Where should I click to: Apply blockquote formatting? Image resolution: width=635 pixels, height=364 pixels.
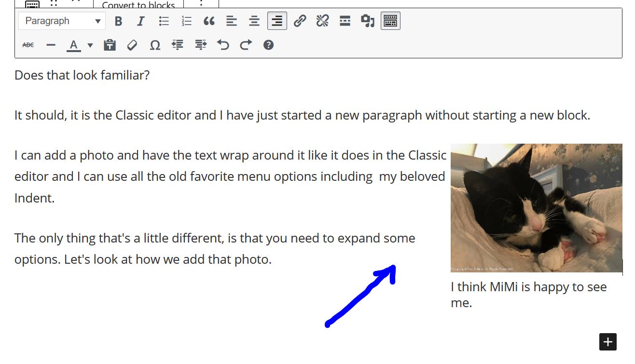click(x=209, y=21)
